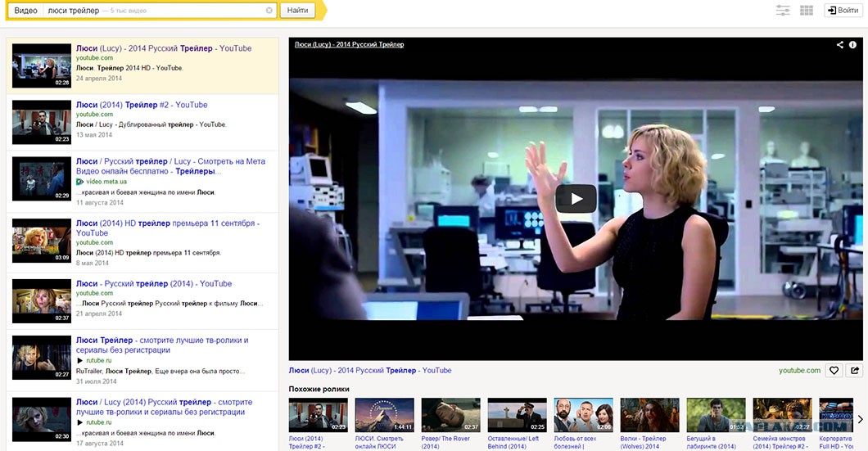Clear the search query with the X icon
868x451 pixels.
(x=269, y=11)
